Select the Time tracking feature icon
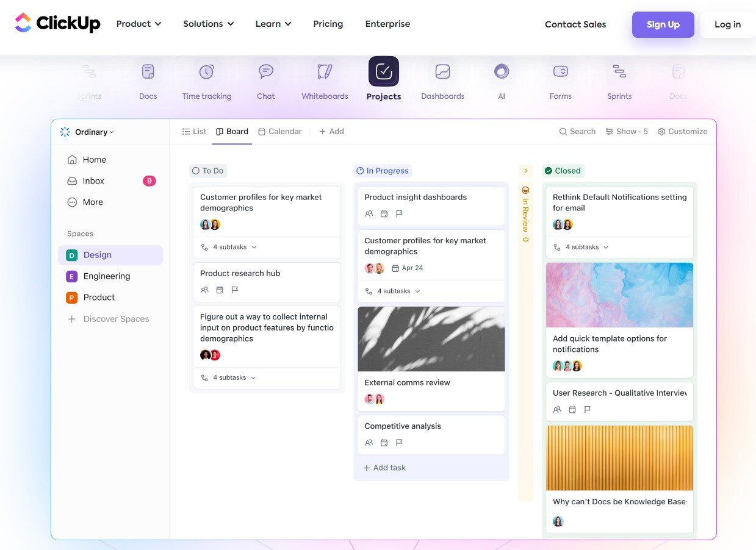This screenshot has width=756, height=550. (x=206, y=72)
